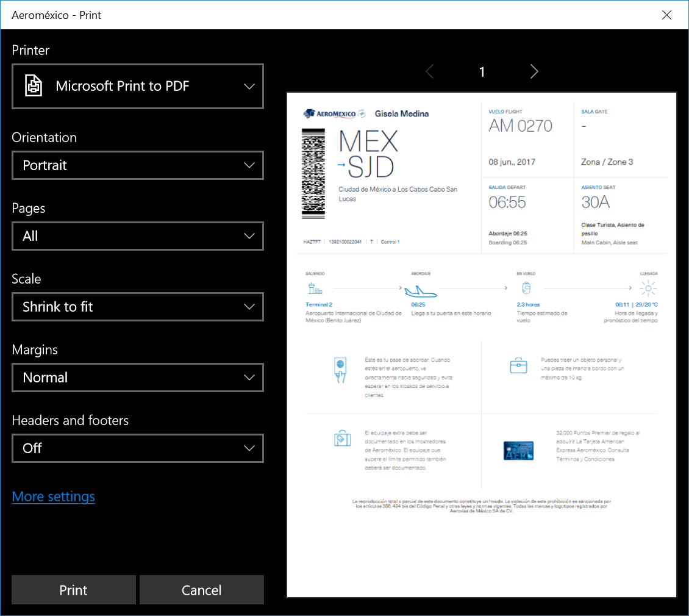689x616 pixels.
Task: Open the Printer dropdown showing Microsoft Print to PDF
Action: (x=138, y=87)
